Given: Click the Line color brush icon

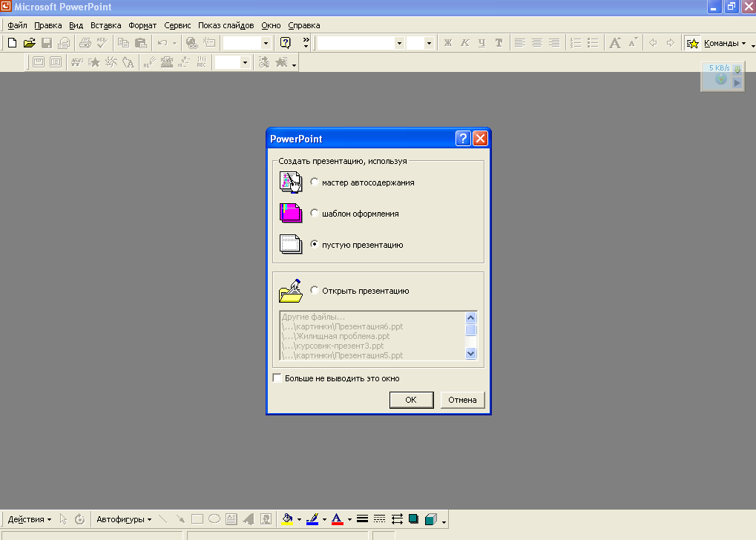Looking at the screenshot, I should click(312, 519).
